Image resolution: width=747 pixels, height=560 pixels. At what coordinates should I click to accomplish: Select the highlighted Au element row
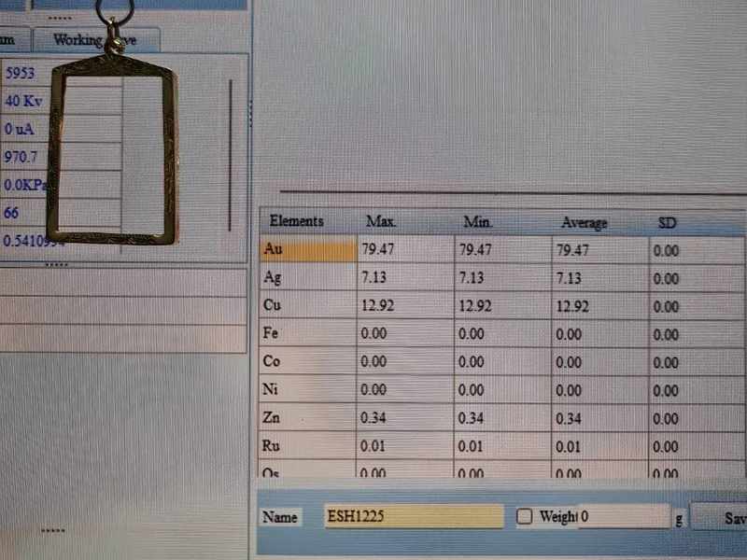pos(307,250)
